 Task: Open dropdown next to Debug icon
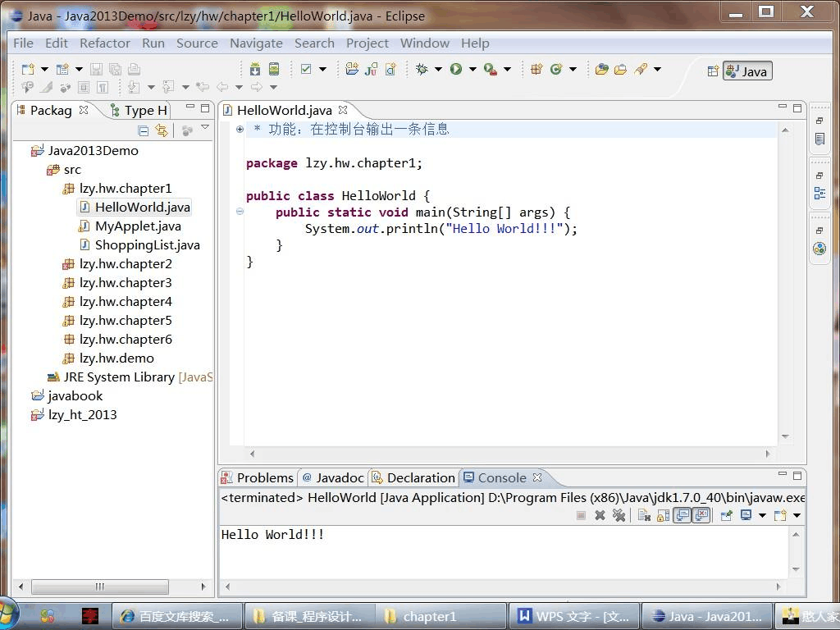[x=438, y=69]
